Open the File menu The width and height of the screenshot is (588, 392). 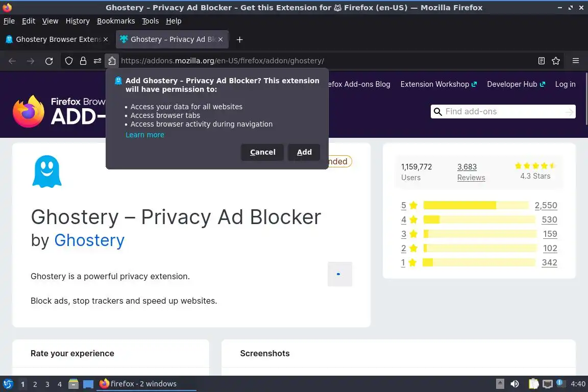[x=9, y=21]
